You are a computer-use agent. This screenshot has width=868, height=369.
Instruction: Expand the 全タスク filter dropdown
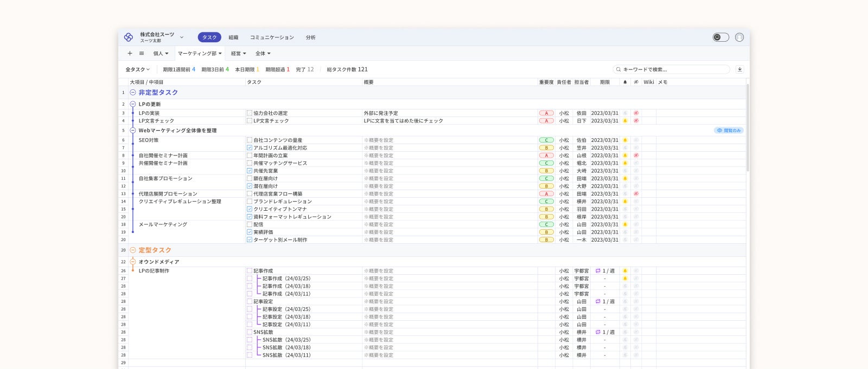pyautogui.click(x=137, y=69)
